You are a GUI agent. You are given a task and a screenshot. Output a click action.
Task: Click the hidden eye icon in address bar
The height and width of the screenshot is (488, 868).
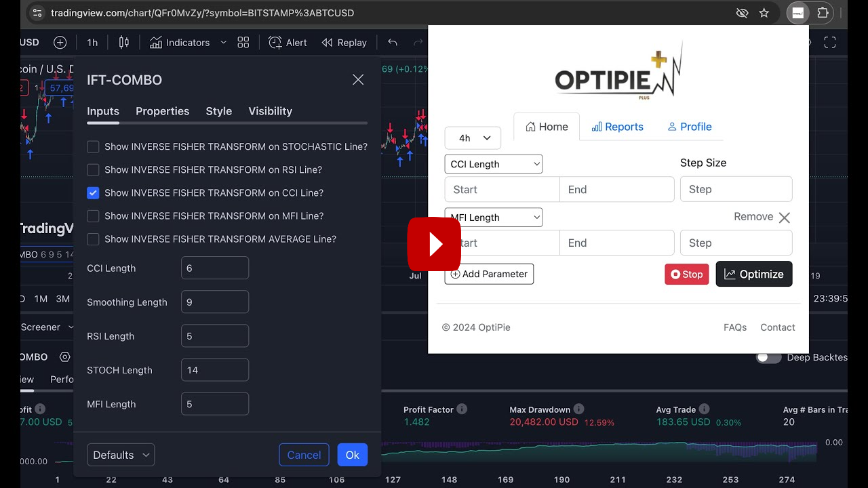(743, 13)
